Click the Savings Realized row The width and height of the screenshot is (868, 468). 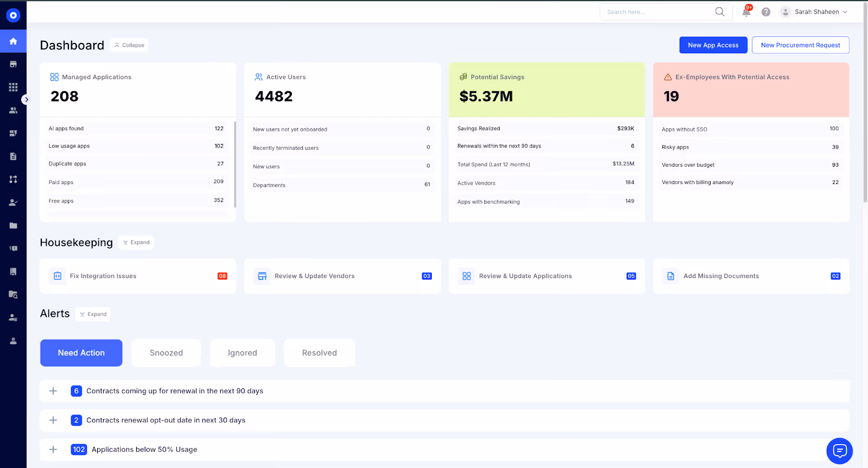547,129
